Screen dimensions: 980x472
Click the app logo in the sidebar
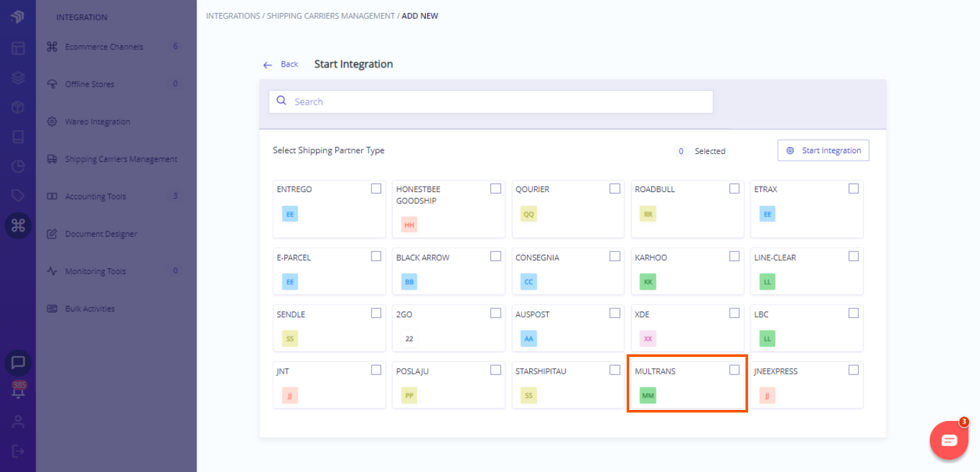point(17,17)
